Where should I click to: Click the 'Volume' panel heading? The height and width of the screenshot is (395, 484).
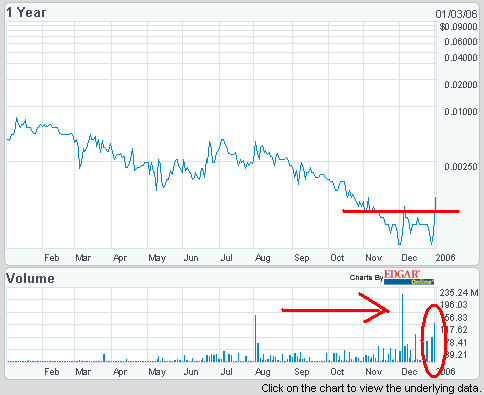(x=30, y=279)
